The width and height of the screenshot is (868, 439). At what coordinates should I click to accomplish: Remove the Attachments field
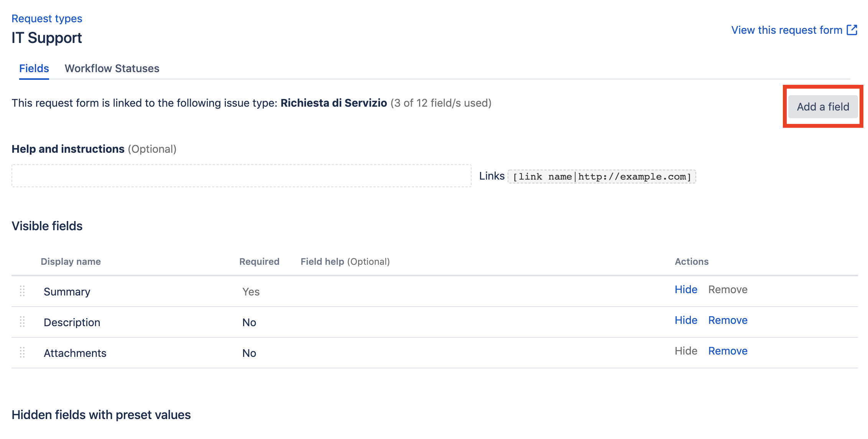click(728, 351)
